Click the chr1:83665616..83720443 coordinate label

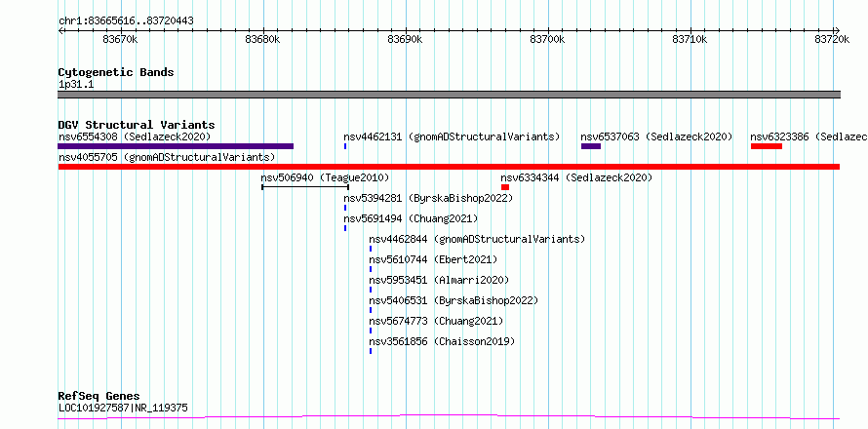[x=126, y=21]
